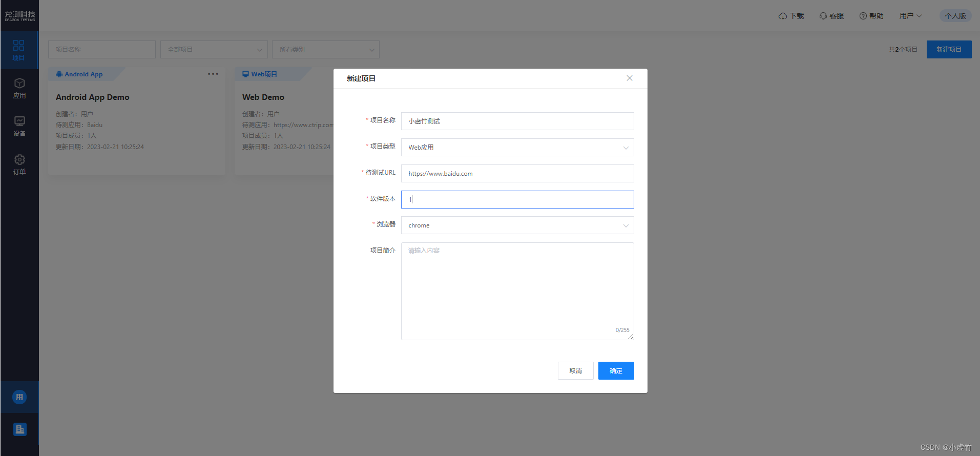Screen dimensions: 980x456
Task: Open the 订单 section in sidebar
Action: click(x=19, y=164)
